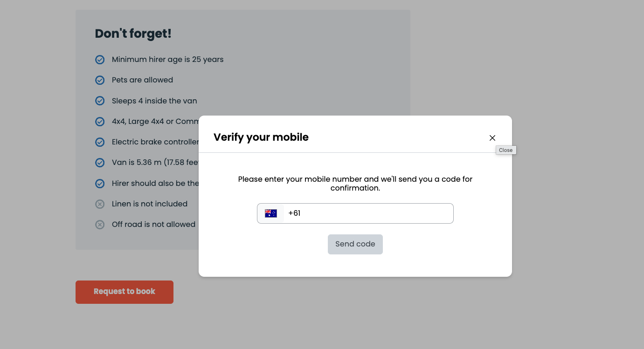Click check icon next to Pets are allowed
644x349 pixels.
pyautogui.click(x=100, y=80)
